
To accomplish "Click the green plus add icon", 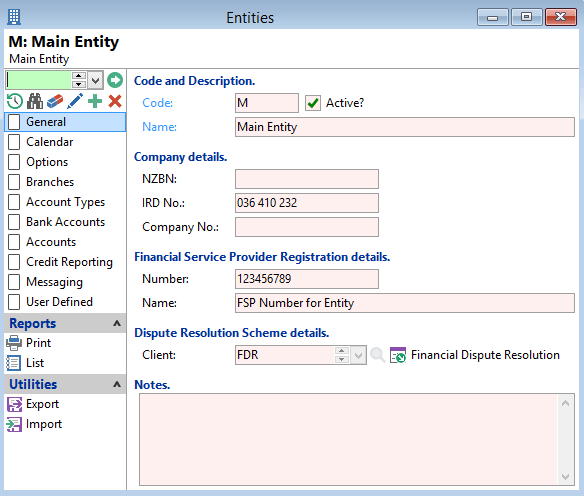I will (x=95, y=101).
